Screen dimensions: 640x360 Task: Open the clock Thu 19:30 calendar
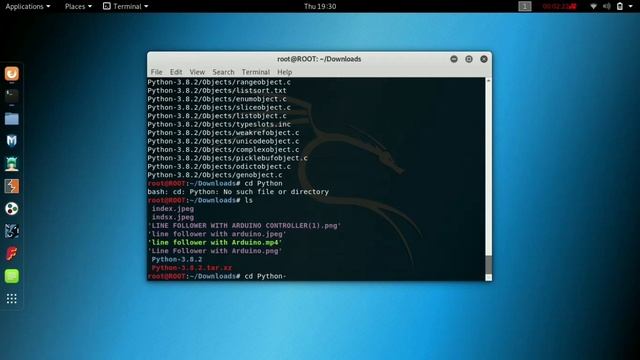(x=320, y=6)
